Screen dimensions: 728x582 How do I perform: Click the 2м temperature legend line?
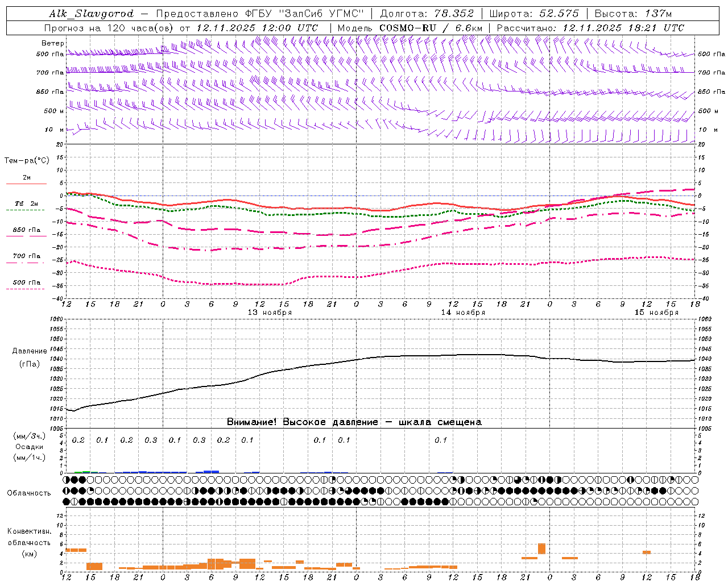[26, 180]
